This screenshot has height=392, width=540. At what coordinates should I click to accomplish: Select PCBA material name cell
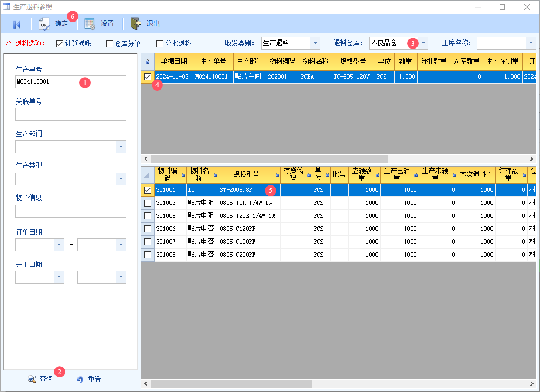click(x=316, y=77)
